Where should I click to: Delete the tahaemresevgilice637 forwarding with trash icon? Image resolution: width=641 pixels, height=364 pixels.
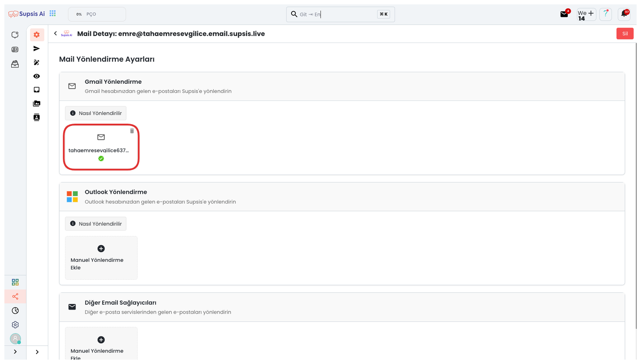(x=132, y=131)
